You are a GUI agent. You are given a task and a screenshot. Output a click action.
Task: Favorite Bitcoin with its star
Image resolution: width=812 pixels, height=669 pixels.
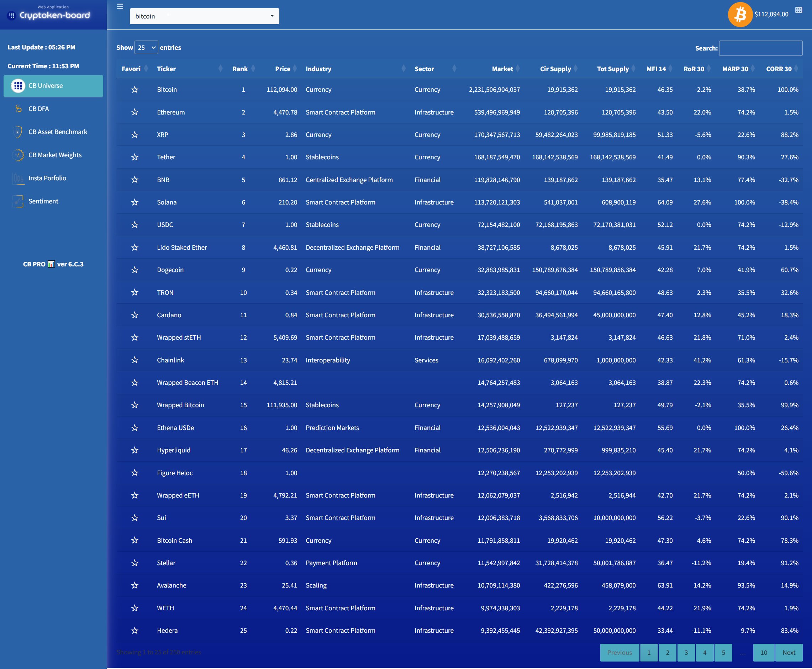coord(134,89)
